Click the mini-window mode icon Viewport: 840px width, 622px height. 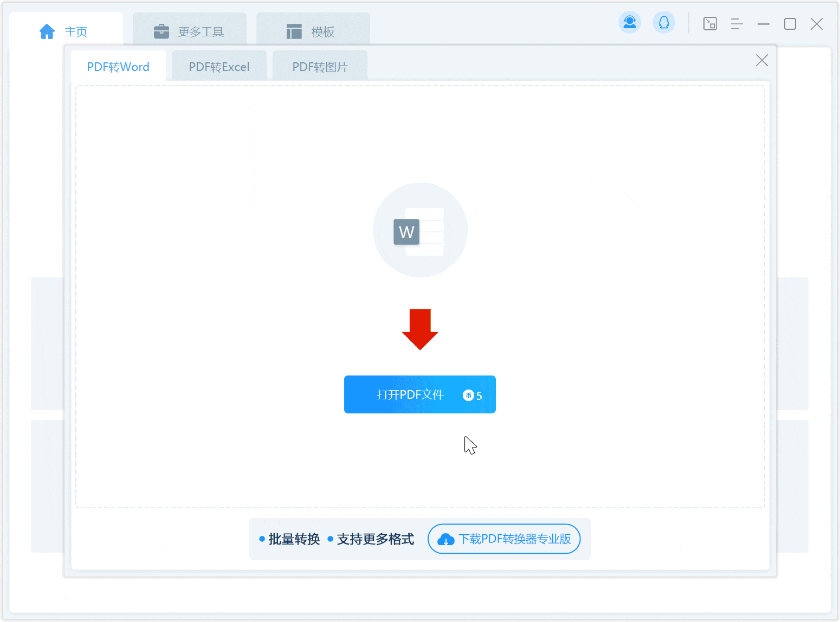pyautogui.click(x=710, y=24)
